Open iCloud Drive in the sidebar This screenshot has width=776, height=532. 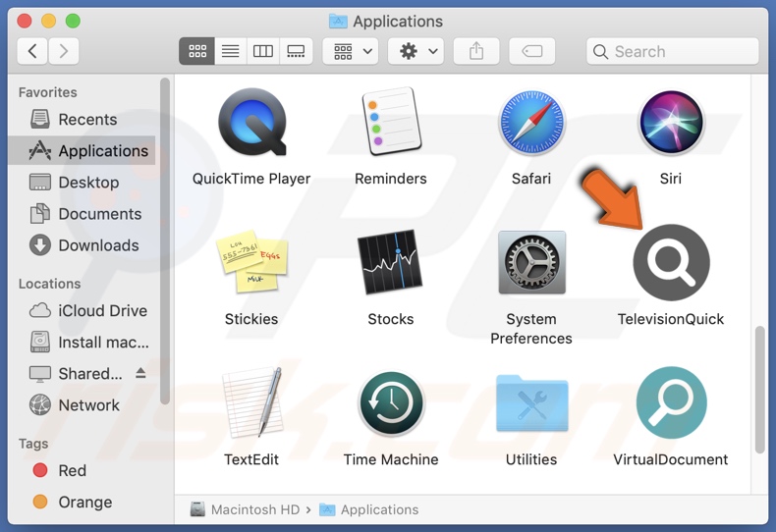[82, 310]
